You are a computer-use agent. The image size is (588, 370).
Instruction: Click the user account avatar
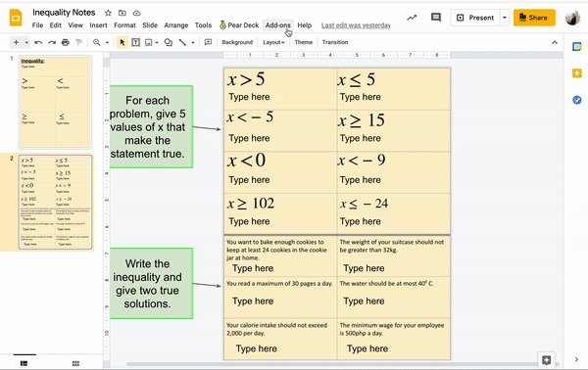tap(572, 18)
